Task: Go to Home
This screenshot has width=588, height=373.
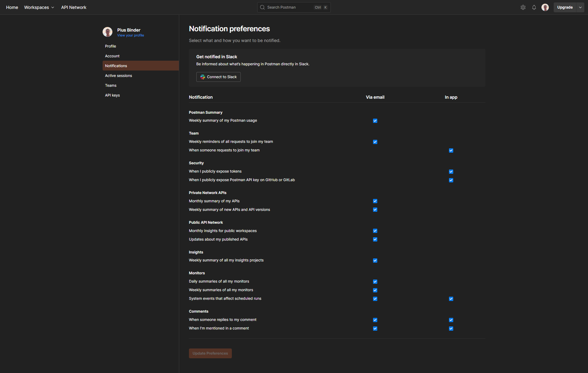Action: point(12,7)
